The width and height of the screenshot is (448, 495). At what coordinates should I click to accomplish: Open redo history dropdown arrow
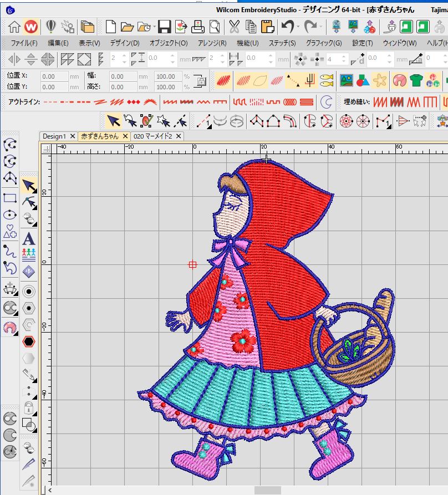(x=321, y=27)
